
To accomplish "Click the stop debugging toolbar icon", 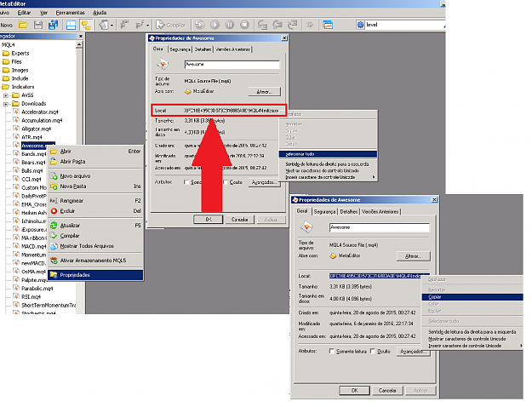I will [244, 25].
